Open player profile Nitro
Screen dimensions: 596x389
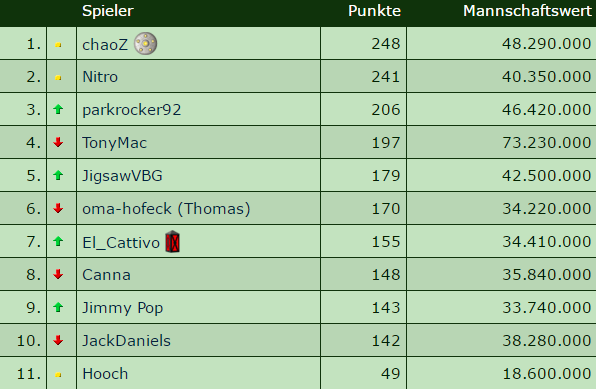tap(100, 77)
